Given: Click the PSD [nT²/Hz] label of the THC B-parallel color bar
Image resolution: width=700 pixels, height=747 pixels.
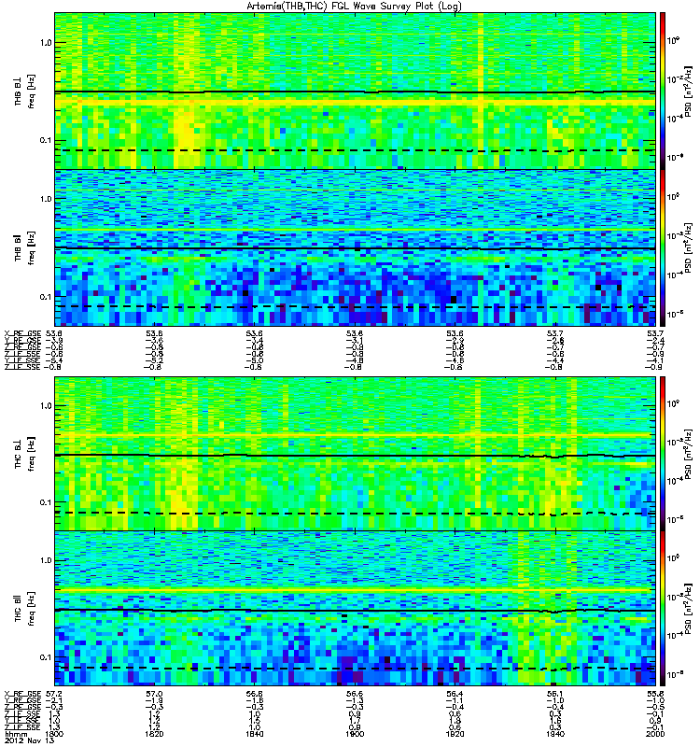Looking at the screenshot, I should 689,609.
